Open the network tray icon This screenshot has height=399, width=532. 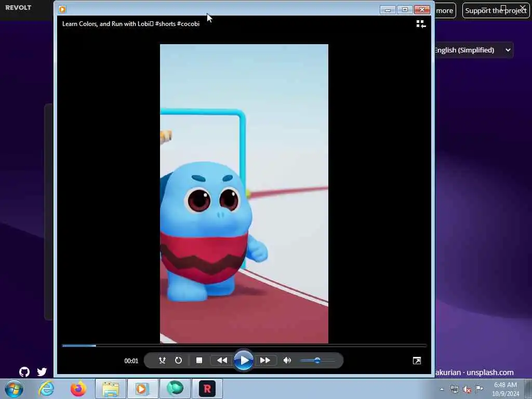(454, 389)
